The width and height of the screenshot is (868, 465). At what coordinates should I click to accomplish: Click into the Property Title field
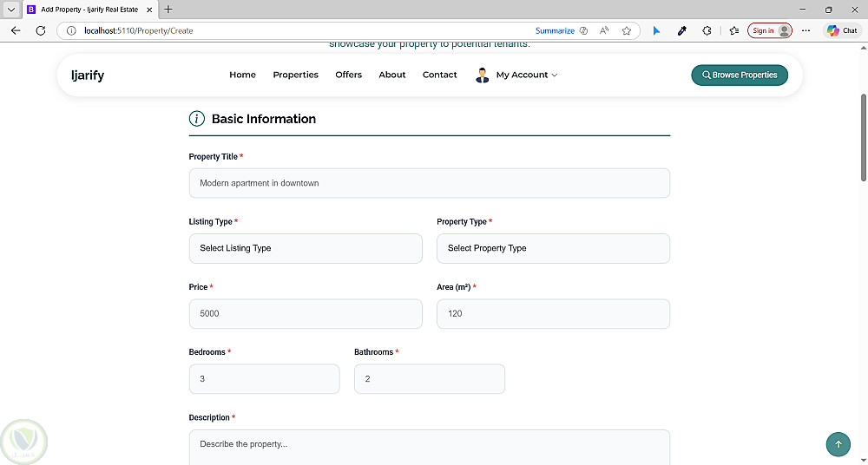click(429, 183)
